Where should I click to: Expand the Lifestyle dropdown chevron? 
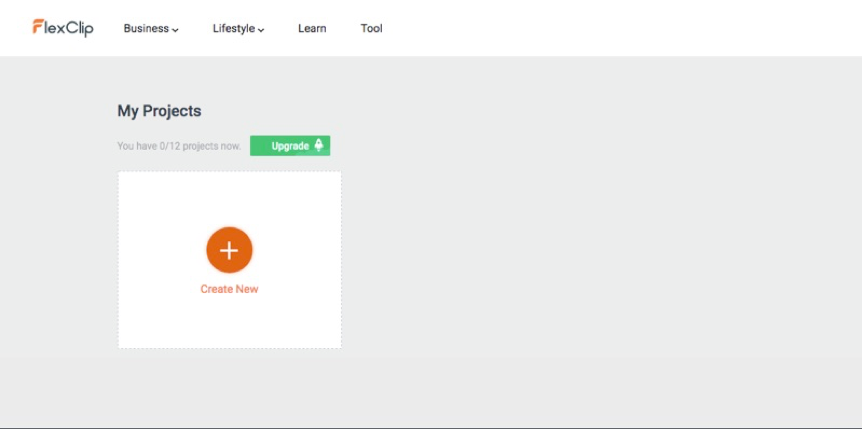(x=262, y=30)
